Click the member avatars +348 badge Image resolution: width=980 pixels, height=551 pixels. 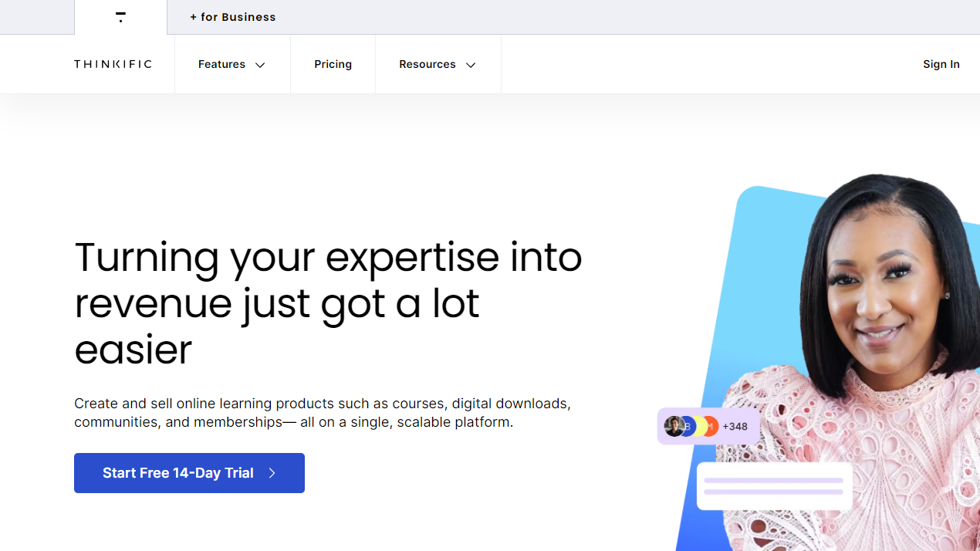coord(708,426)
